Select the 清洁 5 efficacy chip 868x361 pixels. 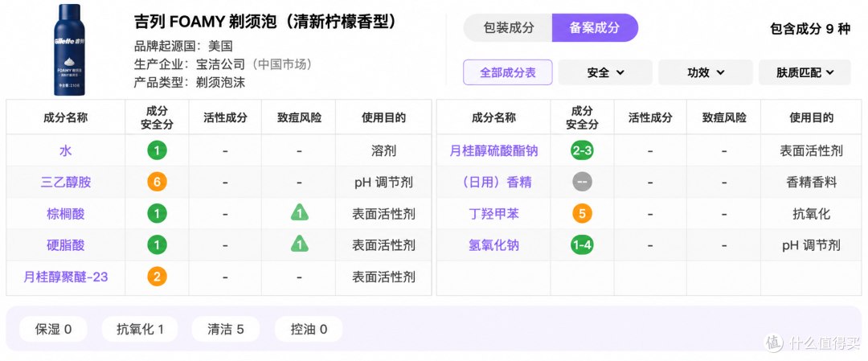pyautogui.click(x=226, y=330)
